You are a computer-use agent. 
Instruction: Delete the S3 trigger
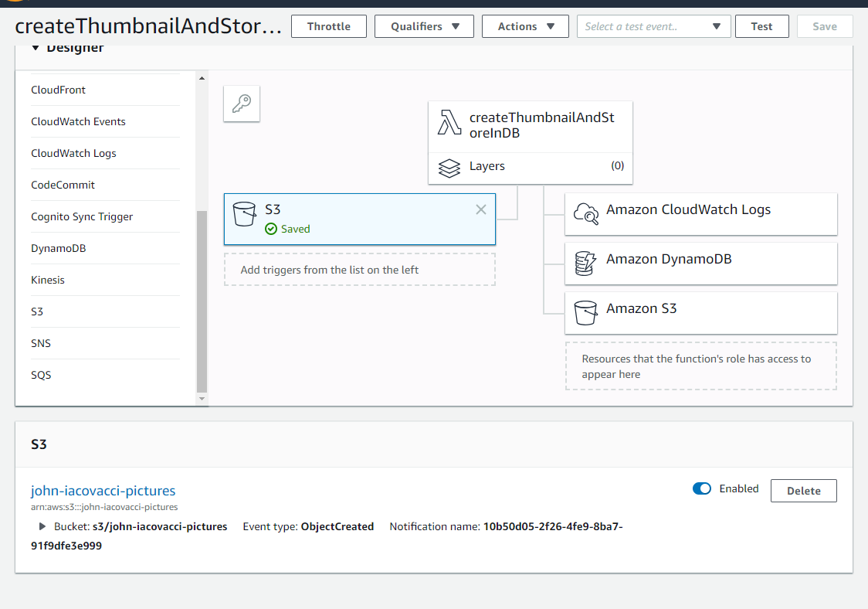pos(804,491)
